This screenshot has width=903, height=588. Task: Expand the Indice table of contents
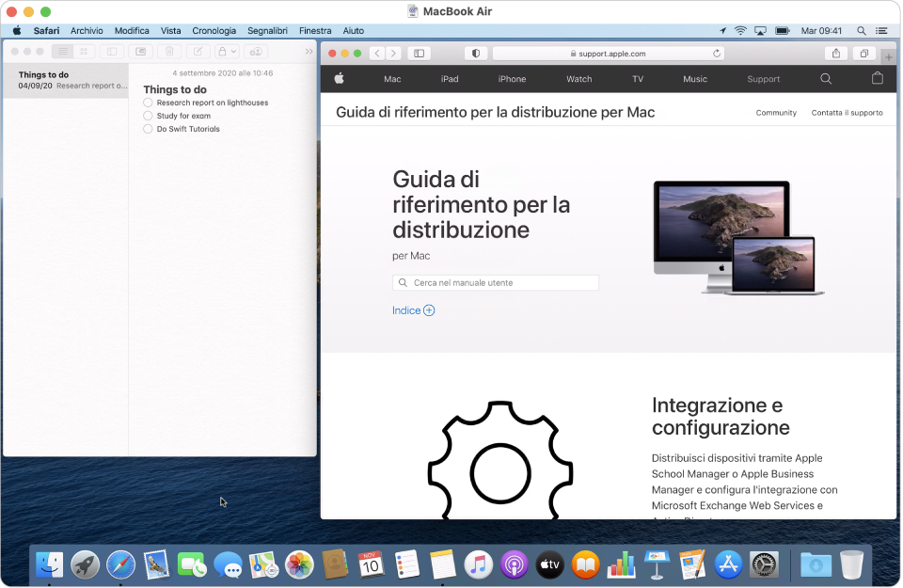click(x=414, y=310)
